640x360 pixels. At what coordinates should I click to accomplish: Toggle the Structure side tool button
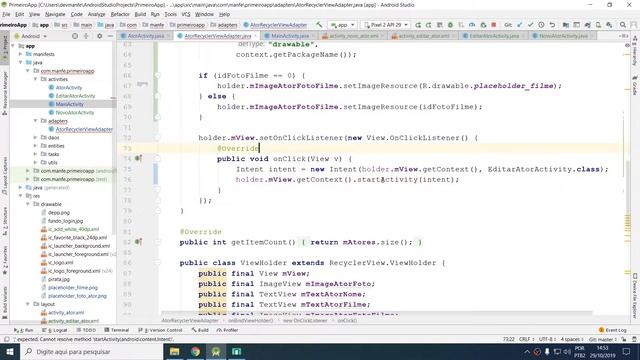pyautogui.click(x=5, y=222)
